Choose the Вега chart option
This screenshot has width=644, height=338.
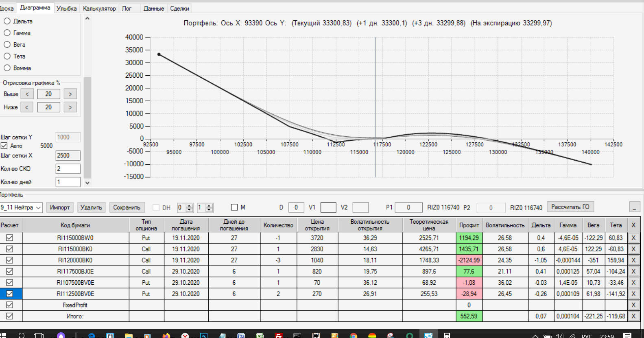pos(7,45)
